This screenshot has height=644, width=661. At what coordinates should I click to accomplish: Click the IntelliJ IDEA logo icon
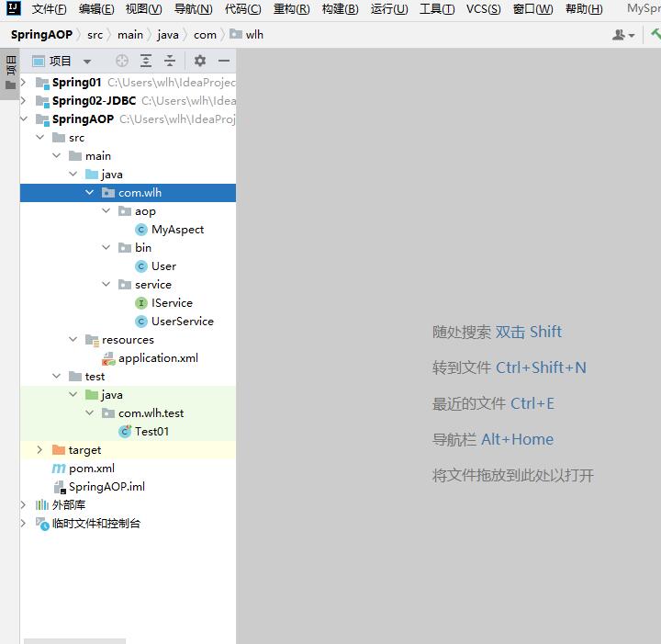click(14, 7)
